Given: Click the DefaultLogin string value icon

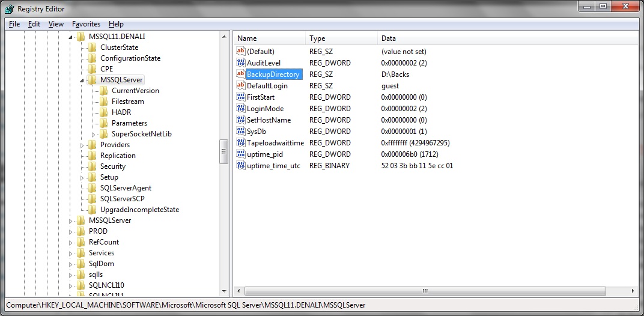Looking at the screenshot, I should coord(241,86).
